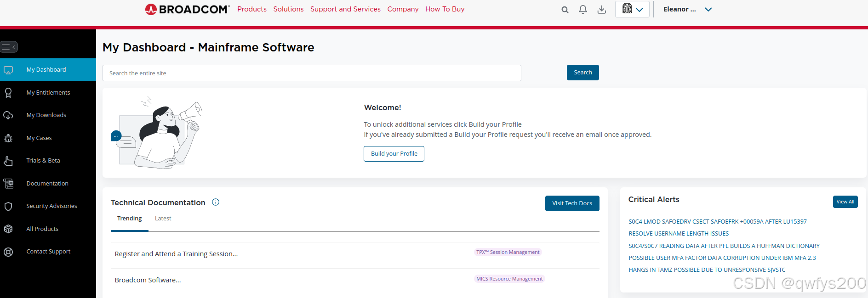868x298 pixels.
Task: Open Hangs in TAMZ alert
Action: click(x=707, y=270)
